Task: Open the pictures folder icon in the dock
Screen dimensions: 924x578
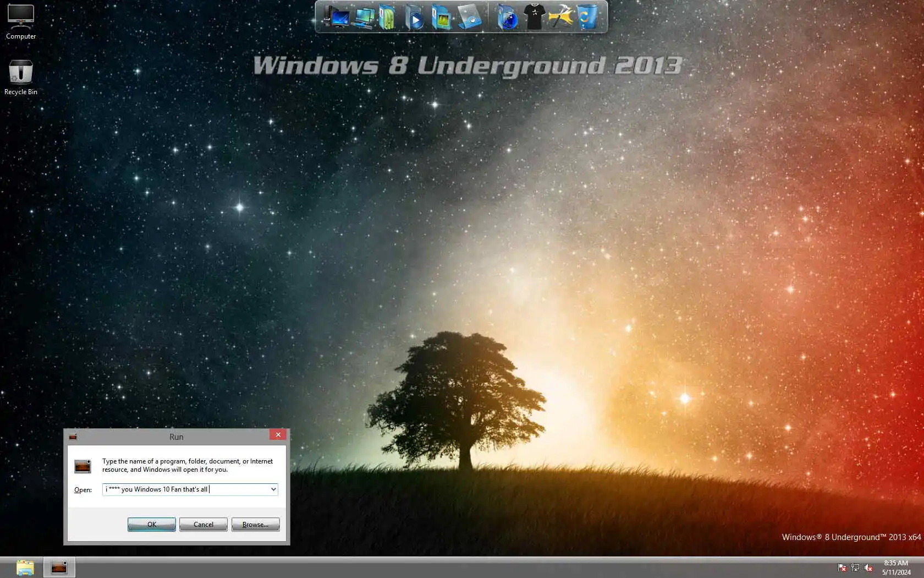Action: click(x=441, y=17)
